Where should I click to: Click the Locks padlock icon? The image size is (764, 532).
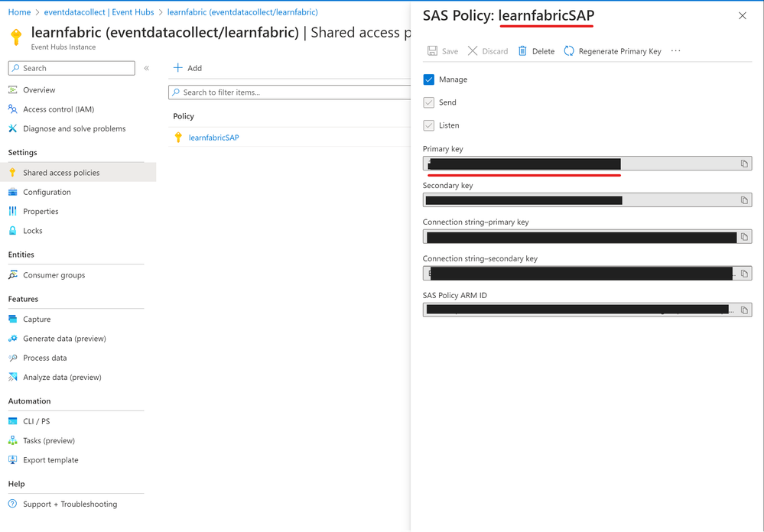point(13,230)
